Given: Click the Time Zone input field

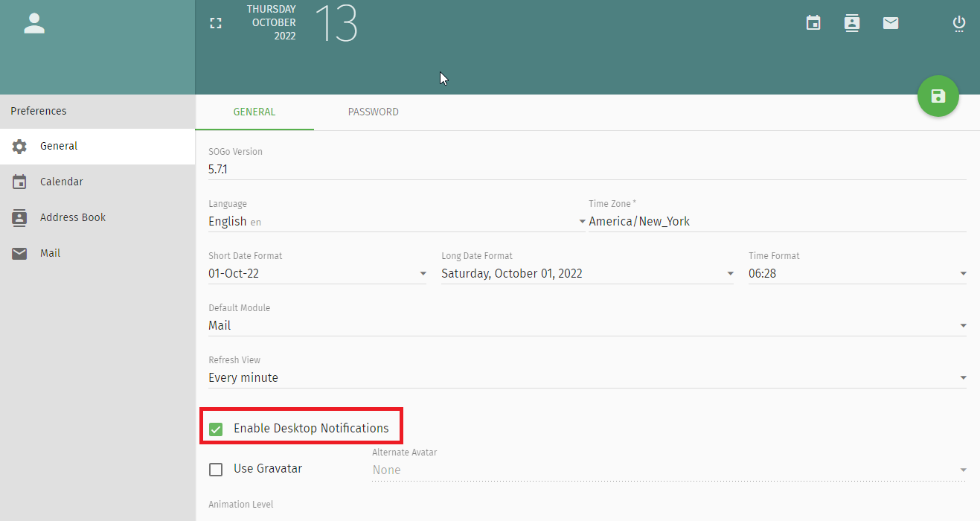Looking at the screenshot, I should click(778, 221).
